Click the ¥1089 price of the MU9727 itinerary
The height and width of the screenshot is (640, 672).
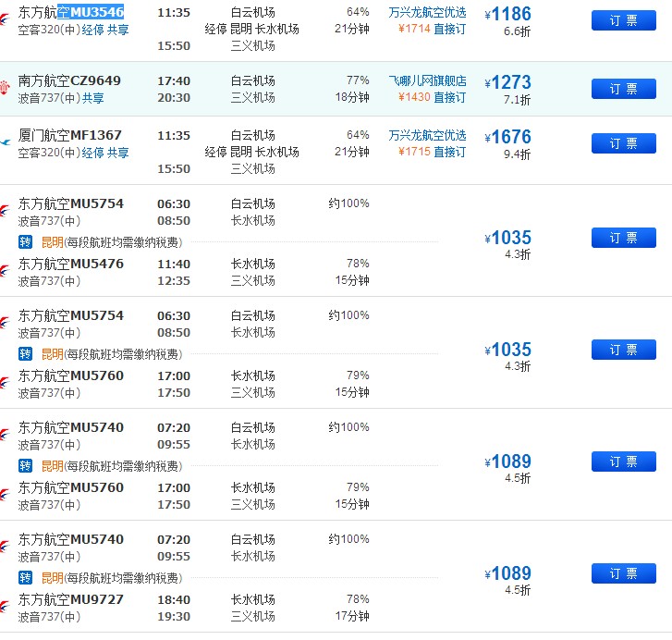[x=507, y=573]
